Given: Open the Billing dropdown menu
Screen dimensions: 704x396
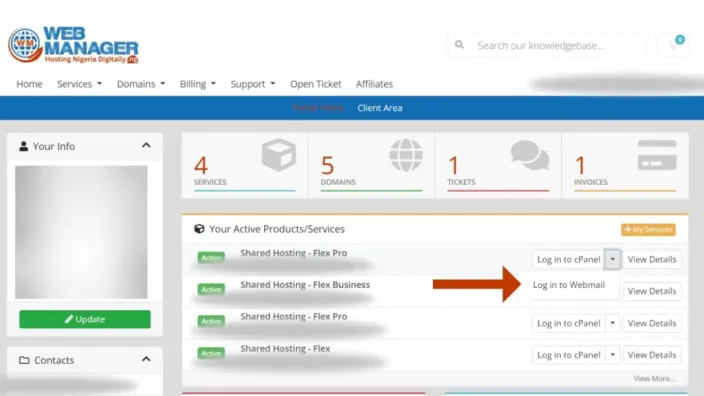Looking at the screenshot, I should click(x=198, y=84).
